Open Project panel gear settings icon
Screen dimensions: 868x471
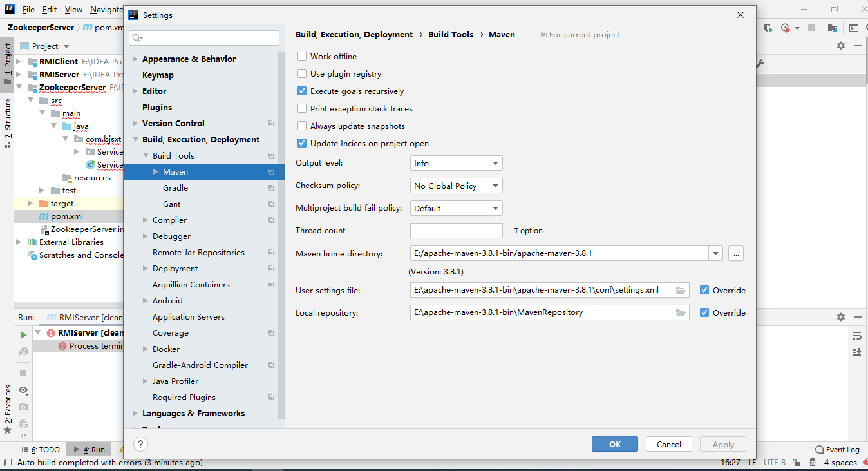(x=840, y=46)
